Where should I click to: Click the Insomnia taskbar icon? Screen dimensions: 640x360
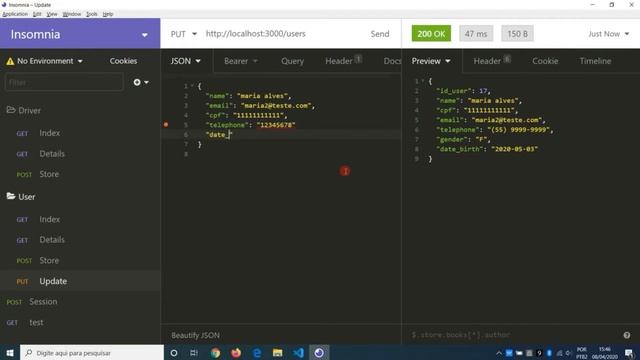click(x=319, y=353)
